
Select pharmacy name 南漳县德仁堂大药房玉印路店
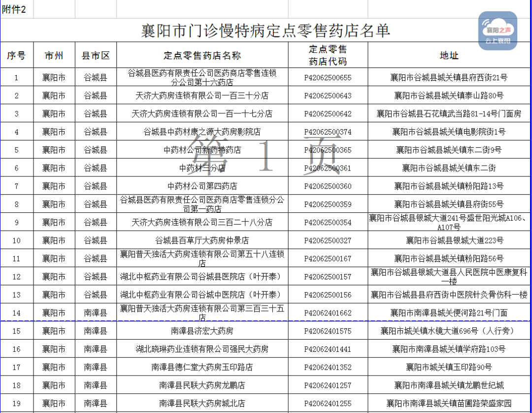coord(202,367)
